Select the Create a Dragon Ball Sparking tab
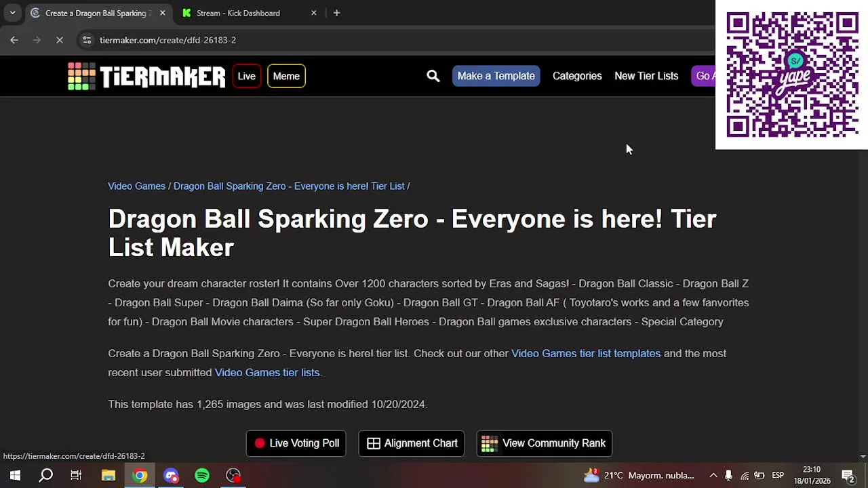The height and width of the screenshot is (488, 868). (x=95, y=13)
